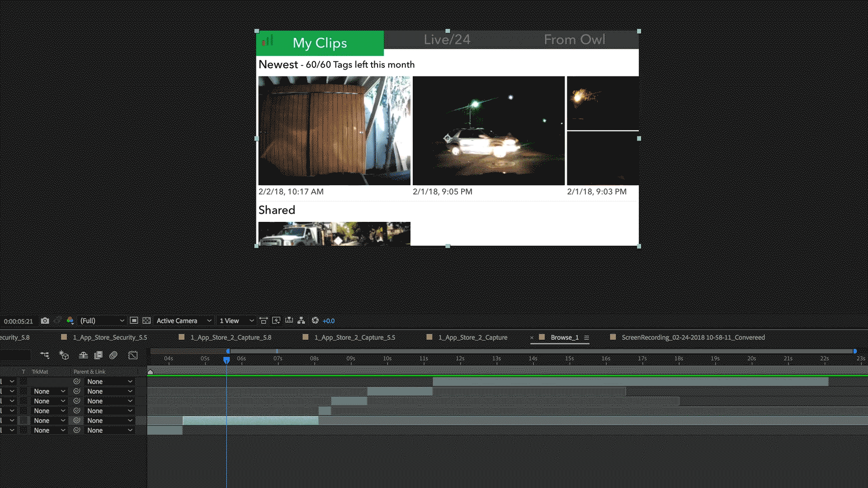
Task: Open the (Full) resolution dropdown
Action: 102,321
